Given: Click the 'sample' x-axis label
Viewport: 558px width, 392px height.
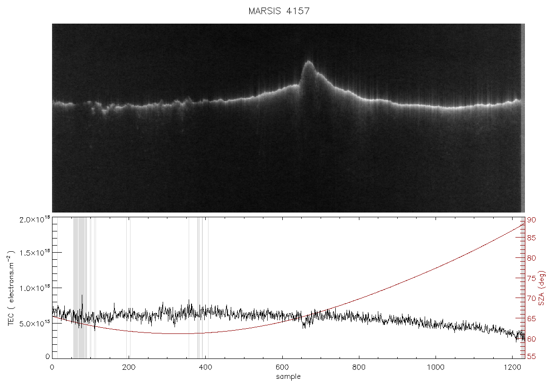Looking at the screenshot, I should [x=288, y=376].
